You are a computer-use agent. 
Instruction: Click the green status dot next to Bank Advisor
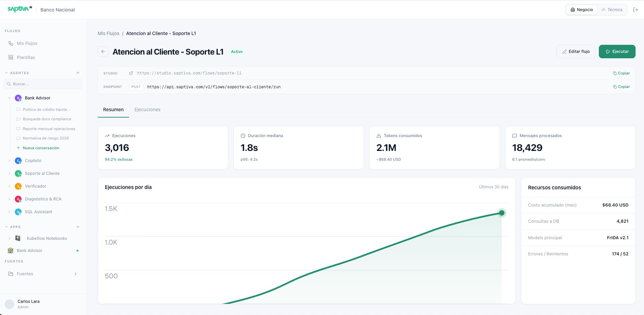click(x=78, y=250)
